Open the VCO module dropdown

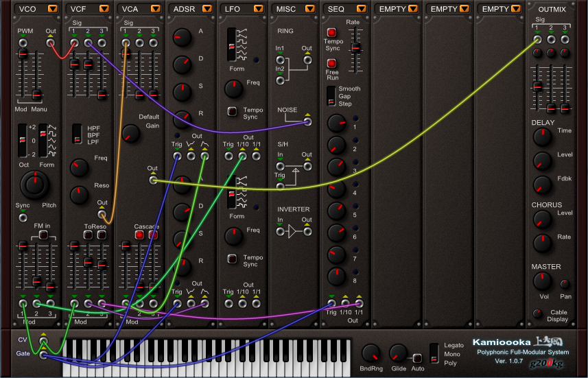pyautogui.click(x=53, y=9)
